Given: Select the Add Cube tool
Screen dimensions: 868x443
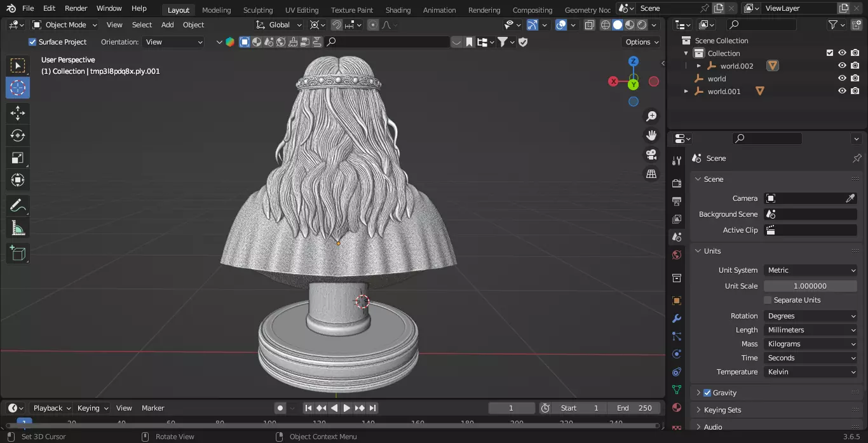Looking at the screenshot, I should pyautogui.click(x=18, y=254).
